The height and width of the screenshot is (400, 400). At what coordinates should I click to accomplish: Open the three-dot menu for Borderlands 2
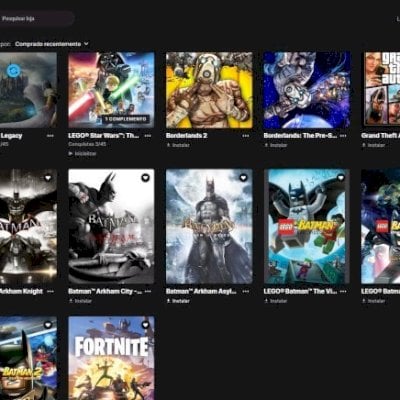click(246, 136)
